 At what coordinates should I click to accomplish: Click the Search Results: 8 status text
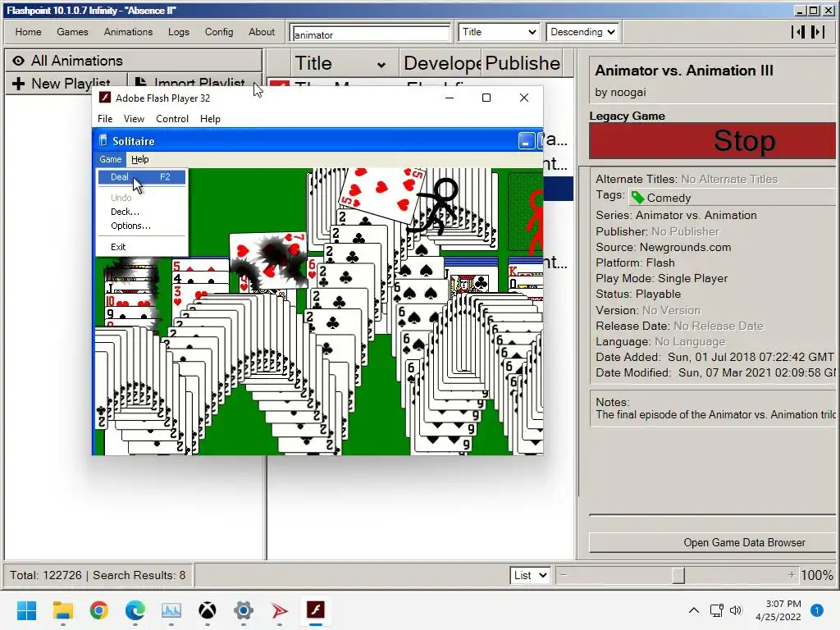click(139, 575)
